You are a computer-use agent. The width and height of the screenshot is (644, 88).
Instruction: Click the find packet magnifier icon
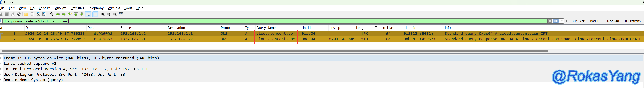(52, 15)
